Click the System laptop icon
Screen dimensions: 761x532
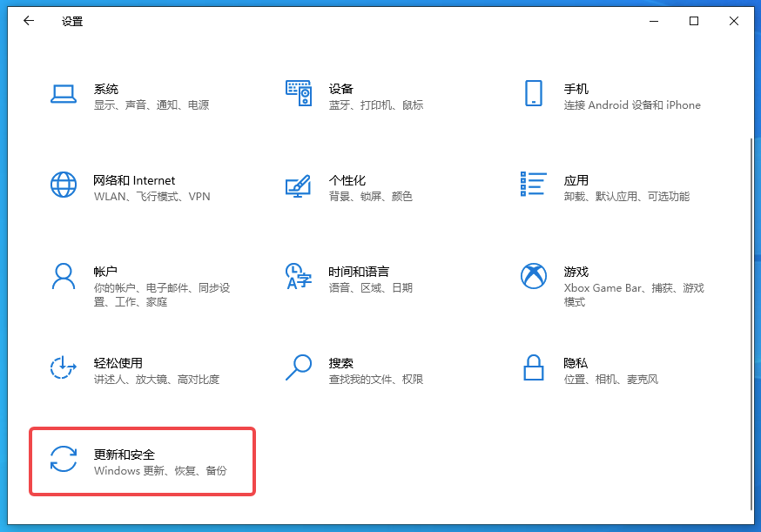coord(63,94)
